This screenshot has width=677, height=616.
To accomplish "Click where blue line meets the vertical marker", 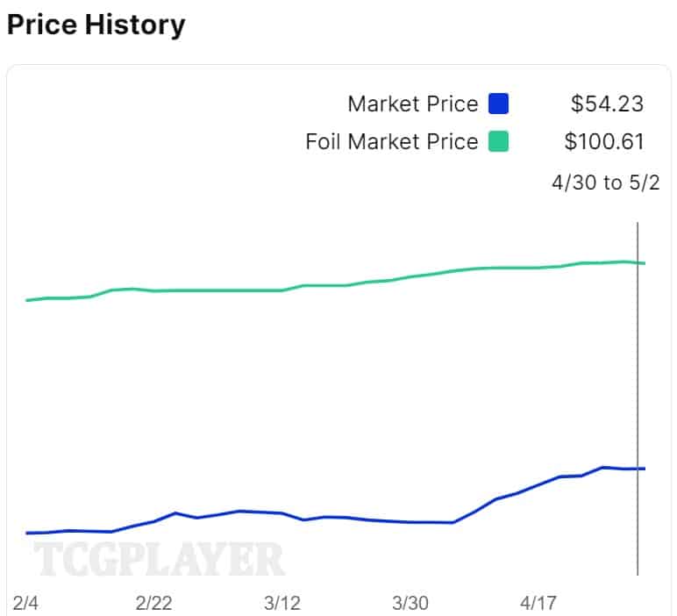I will pyautogui.click(x=638, y=469).
